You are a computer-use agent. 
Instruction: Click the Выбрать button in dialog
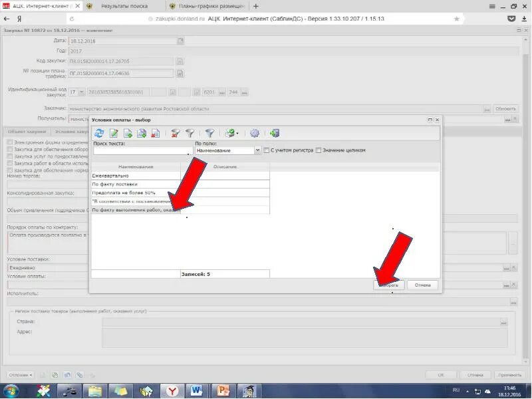[389, 285]
